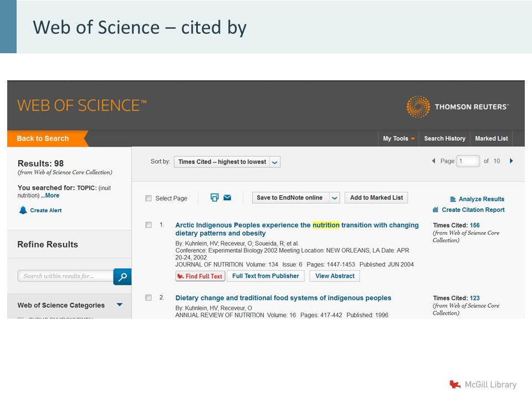Click the Create Alert bell icon
Screen dimensions: 532x399
(23, 210)
